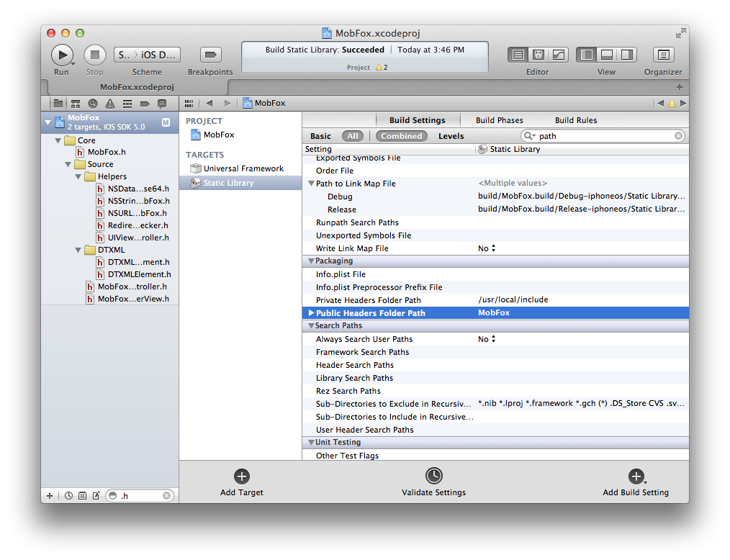Open the Organizer window
This screenshot has height=560, width=730.
[x=664, y=55]
